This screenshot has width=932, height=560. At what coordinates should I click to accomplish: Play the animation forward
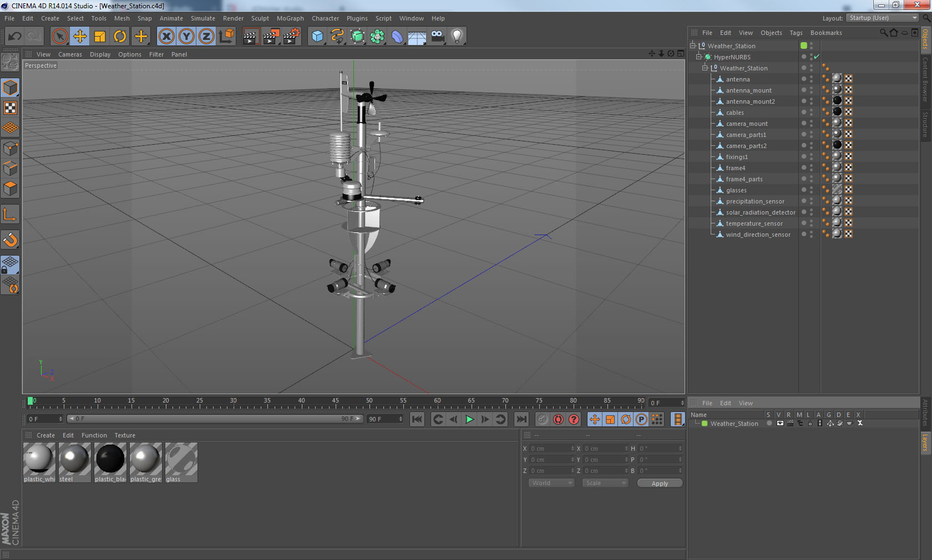pos(469,419)
